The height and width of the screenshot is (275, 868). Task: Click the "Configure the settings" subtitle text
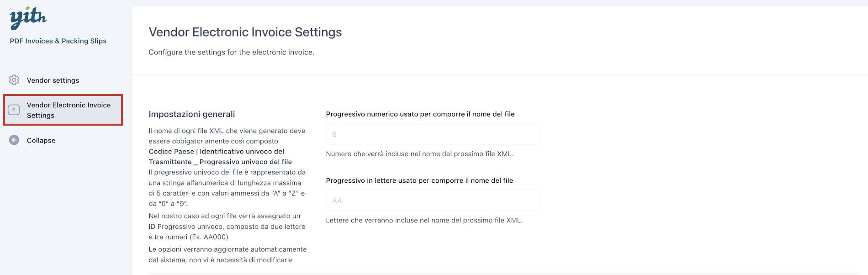[x=231, y=52]
